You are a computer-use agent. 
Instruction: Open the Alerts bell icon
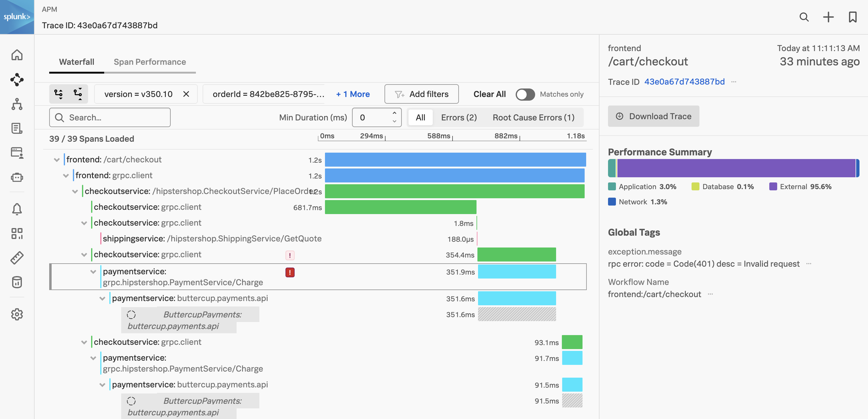click(17, 209)
